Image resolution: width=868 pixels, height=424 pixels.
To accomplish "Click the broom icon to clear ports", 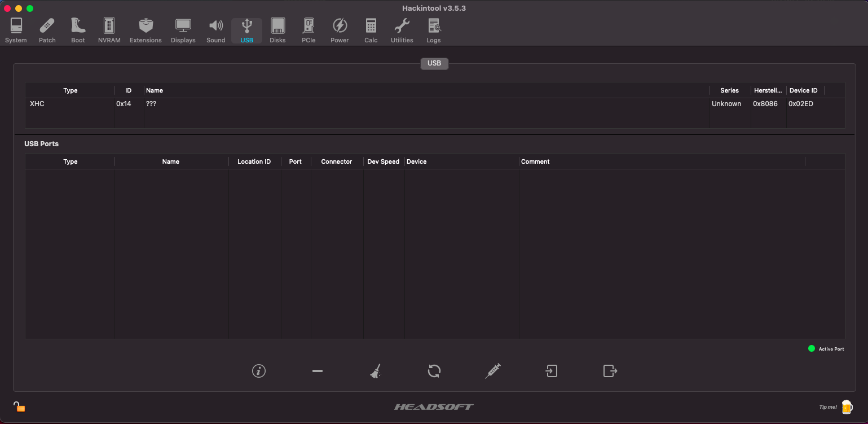I will pyautogui.click(x=376, y=371).
